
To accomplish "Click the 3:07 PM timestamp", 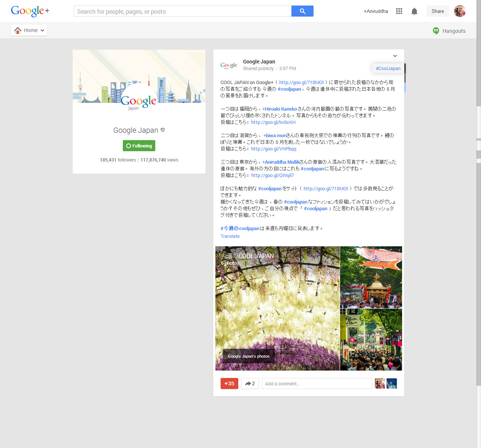I will pos(288,69).
